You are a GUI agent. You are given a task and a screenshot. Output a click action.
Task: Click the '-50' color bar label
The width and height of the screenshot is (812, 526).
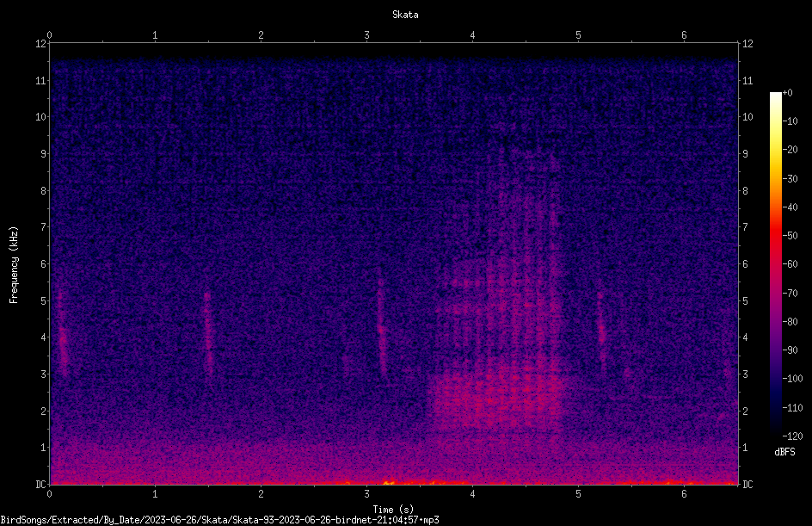point(790,236)
